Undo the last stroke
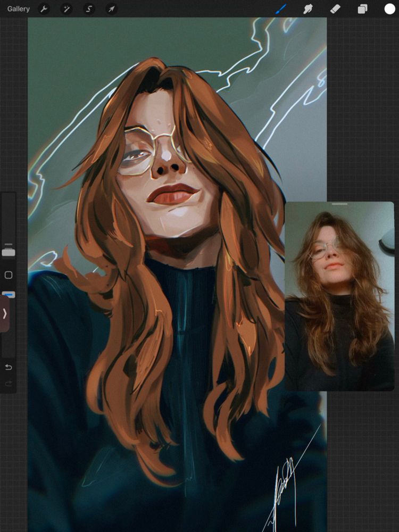 9,367
